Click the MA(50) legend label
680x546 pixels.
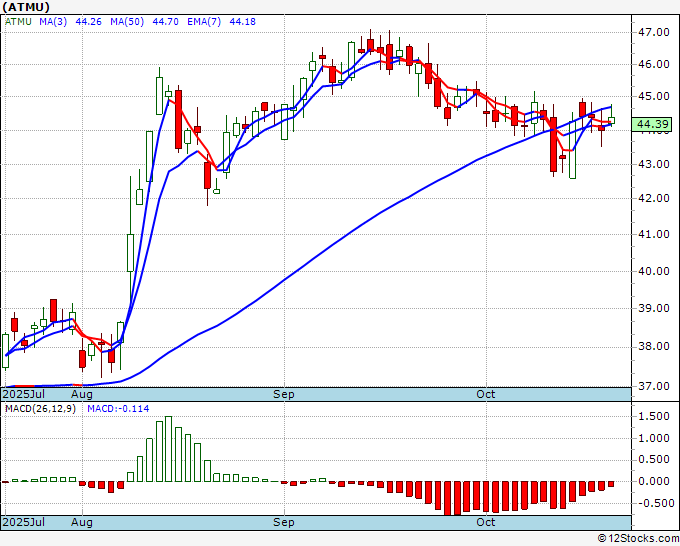point(127,22)
